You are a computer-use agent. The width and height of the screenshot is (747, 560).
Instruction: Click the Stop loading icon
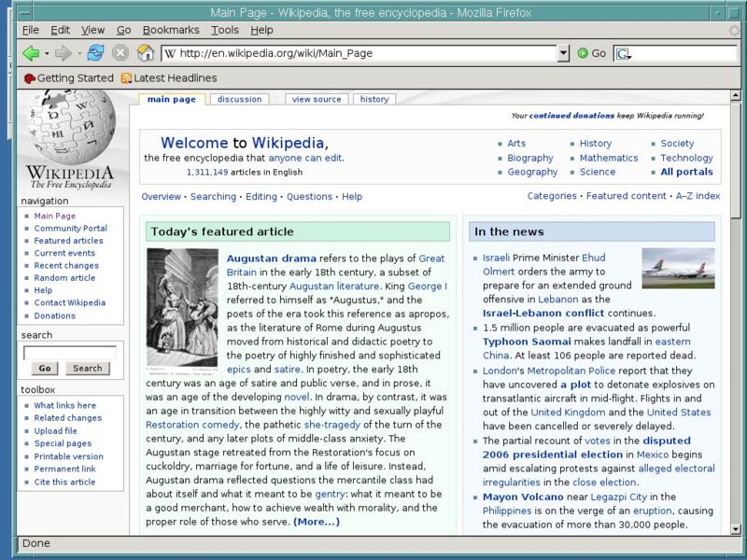(x=120, y=53)
